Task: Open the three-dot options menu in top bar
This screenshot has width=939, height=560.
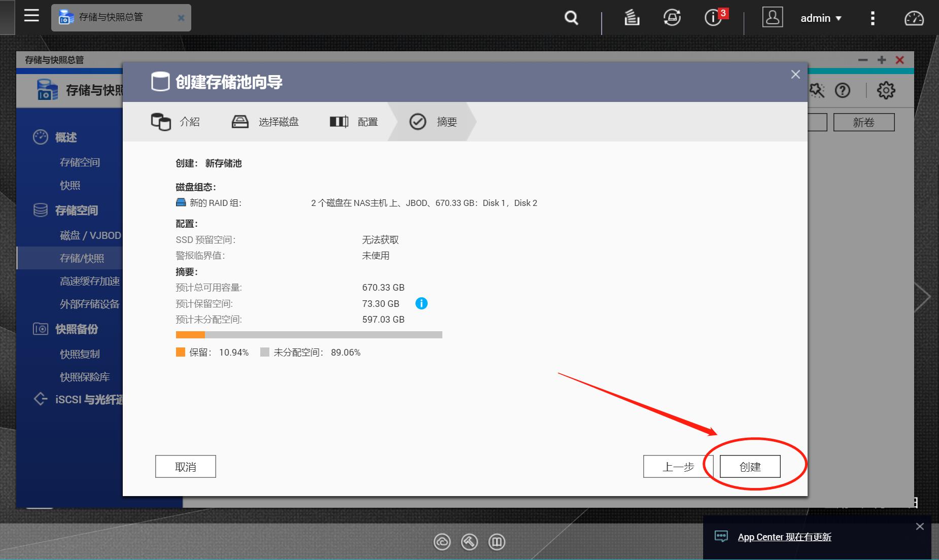Action: (x=873, y=18)
